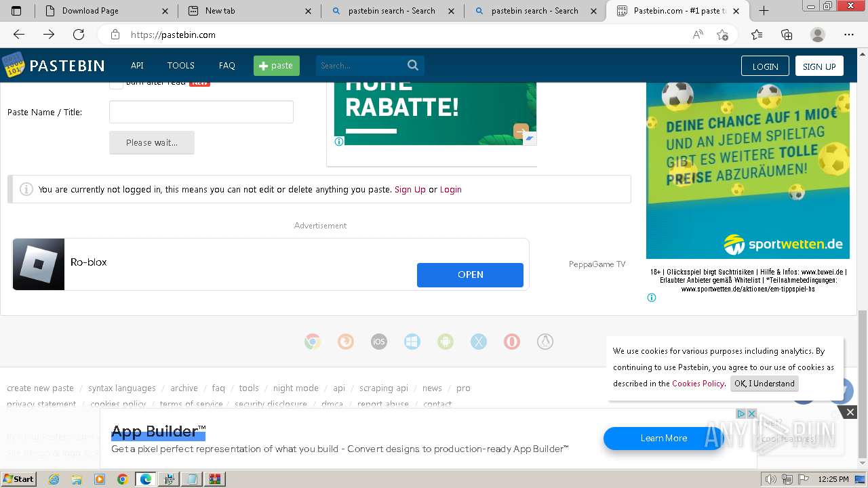Switch to the first pastebin search tab
868x488 pixels.
pos(393,11)
